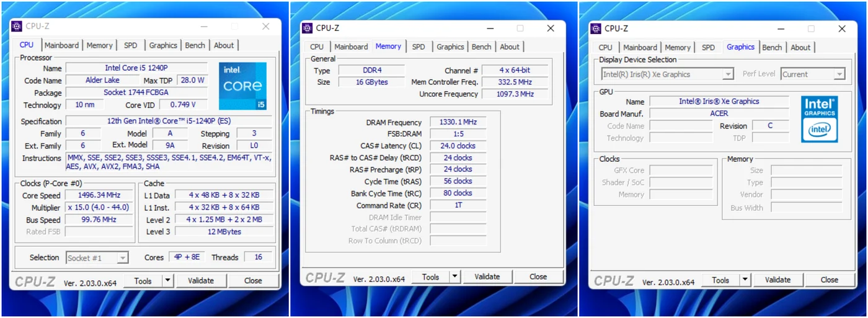
Task: Open Bench tab in Graphics window
Action: point(772,47)
